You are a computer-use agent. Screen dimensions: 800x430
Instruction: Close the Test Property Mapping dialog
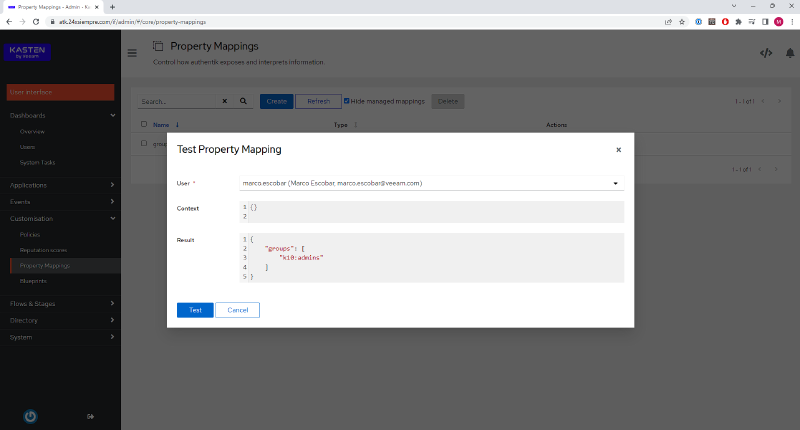(618, 150)
